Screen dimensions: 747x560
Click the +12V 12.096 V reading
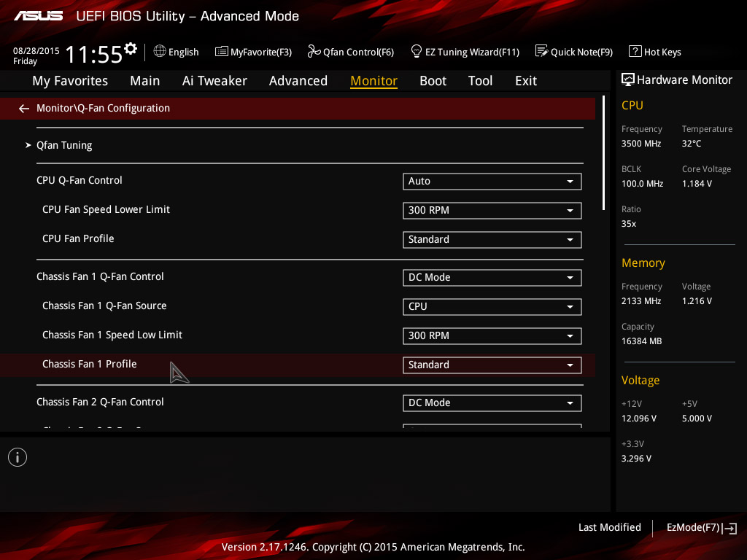(639, 419)
